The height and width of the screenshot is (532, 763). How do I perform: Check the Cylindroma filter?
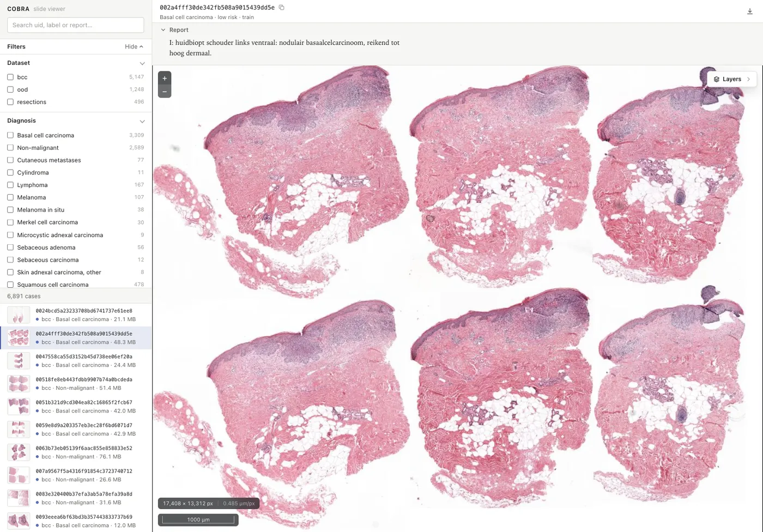pos(10,172)
